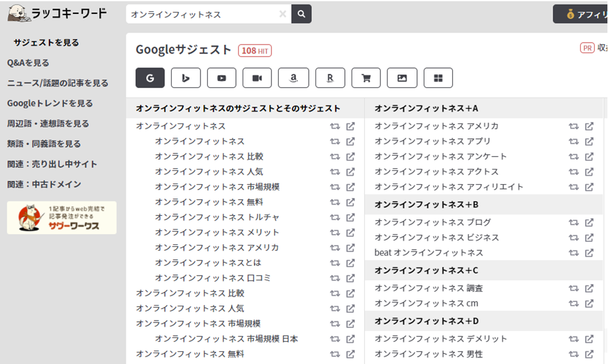The width and height of the screenshot is (608, 364).
Task: Open Googleトレンドを見る
Action: pyautogui.click(x=50, y=103)
